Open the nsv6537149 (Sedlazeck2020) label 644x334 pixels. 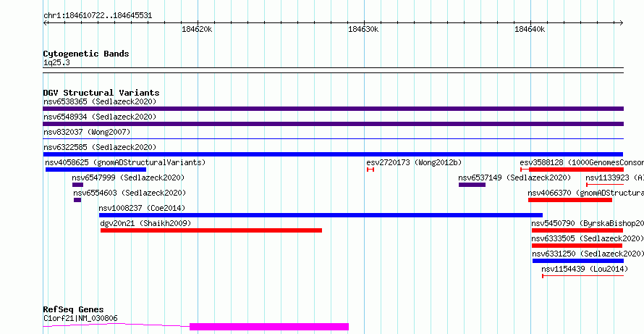514,178
